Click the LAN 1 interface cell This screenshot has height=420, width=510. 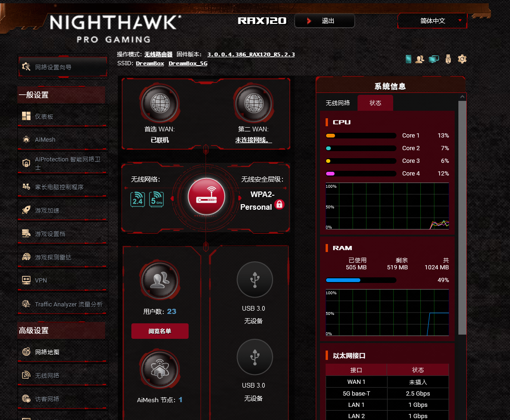tap(356, 405)
